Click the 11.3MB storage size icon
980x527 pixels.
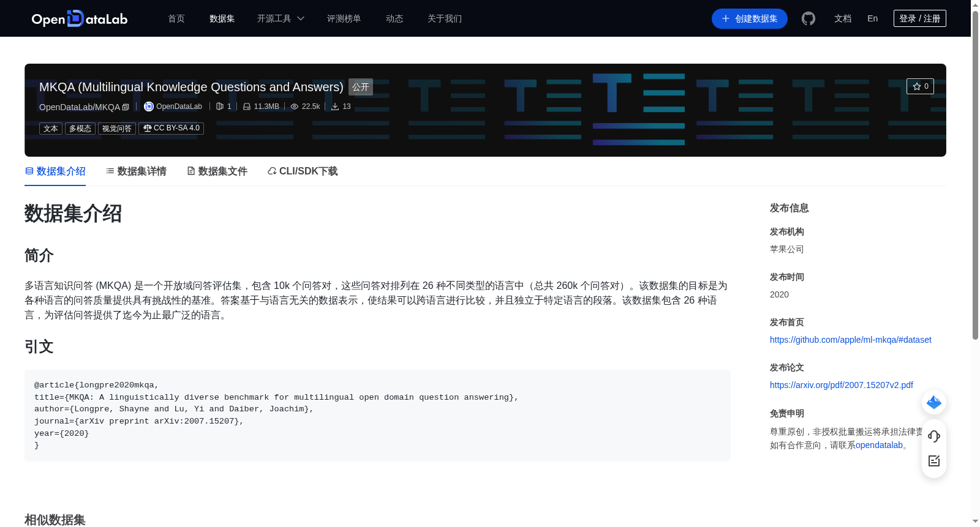coord(247,107)
